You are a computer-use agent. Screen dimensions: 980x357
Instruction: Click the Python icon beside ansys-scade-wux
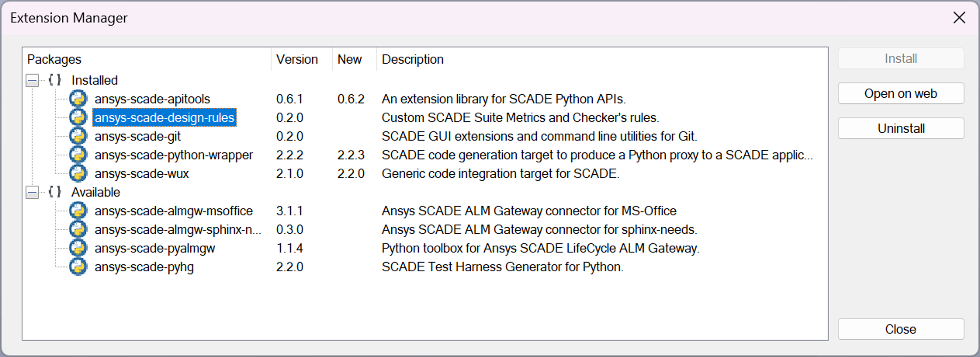(x=78, y=173)
